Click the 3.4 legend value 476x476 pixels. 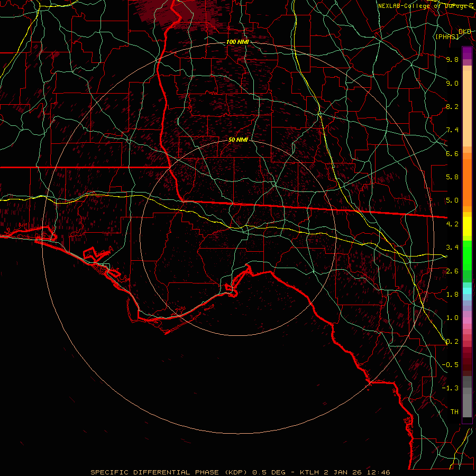point(452,248)
